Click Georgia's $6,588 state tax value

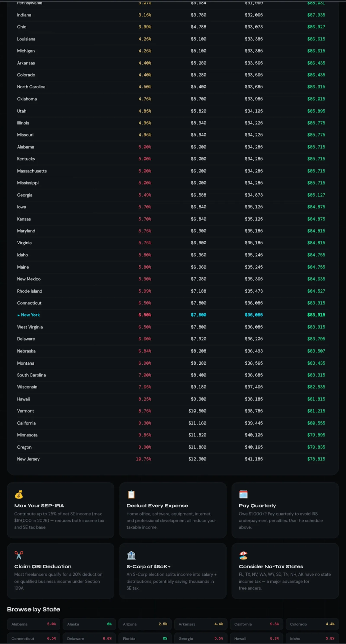(199, 195)
